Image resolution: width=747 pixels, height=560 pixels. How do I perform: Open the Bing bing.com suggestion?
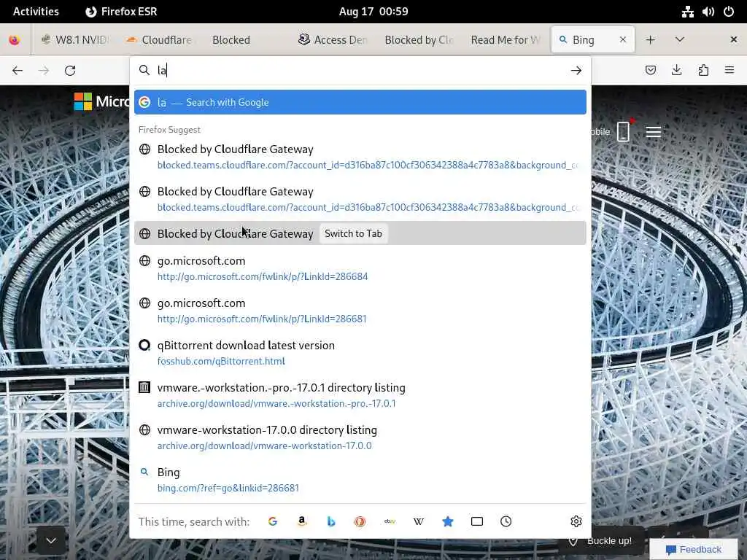(x=360, y=480)
